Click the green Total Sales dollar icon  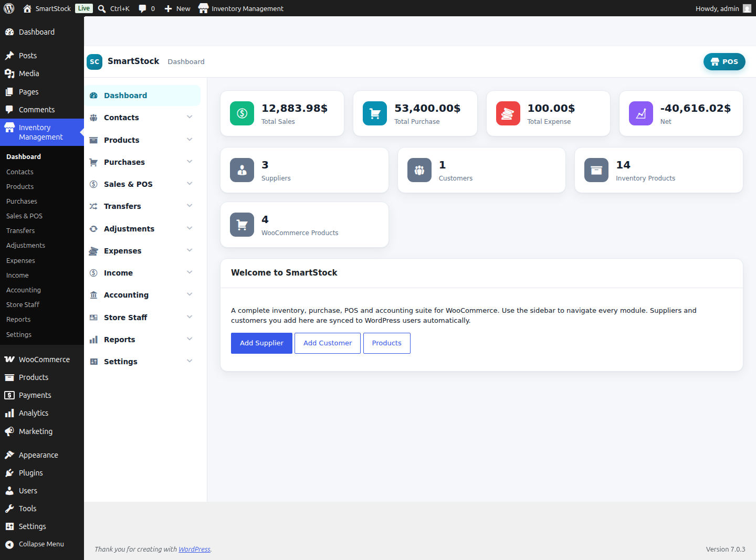click(x=242, y=113)
